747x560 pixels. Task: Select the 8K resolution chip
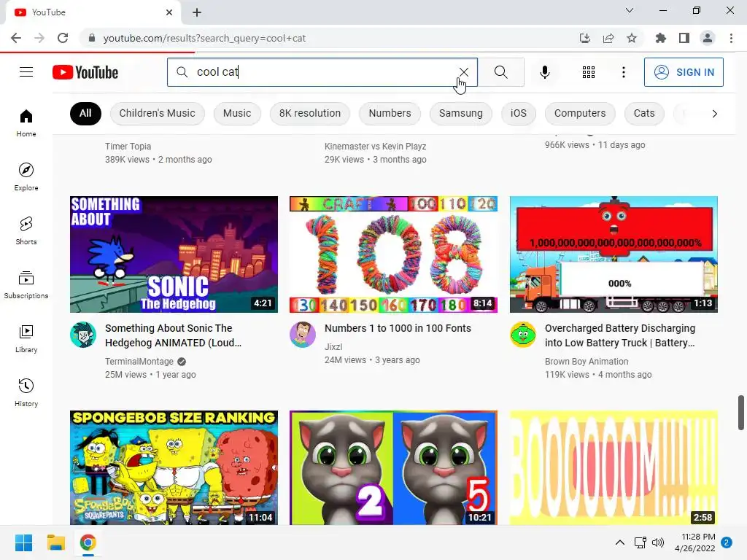[309, 113]
